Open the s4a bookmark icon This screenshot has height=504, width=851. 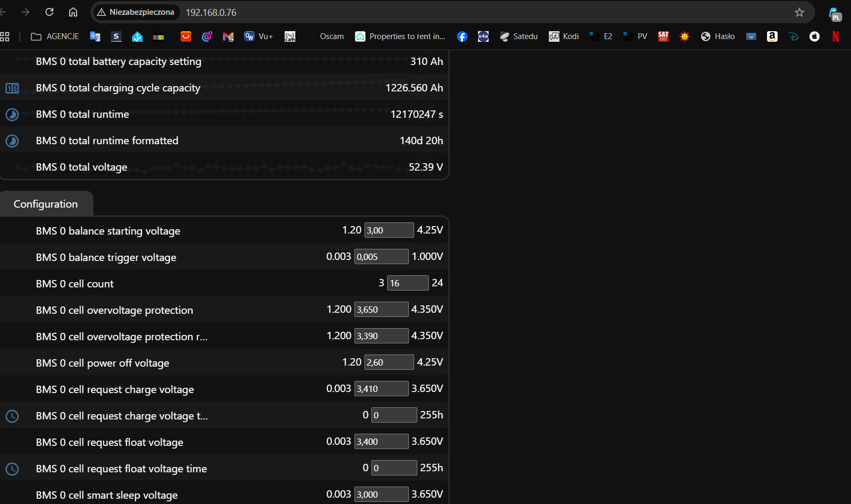click(x=483, y=36)
